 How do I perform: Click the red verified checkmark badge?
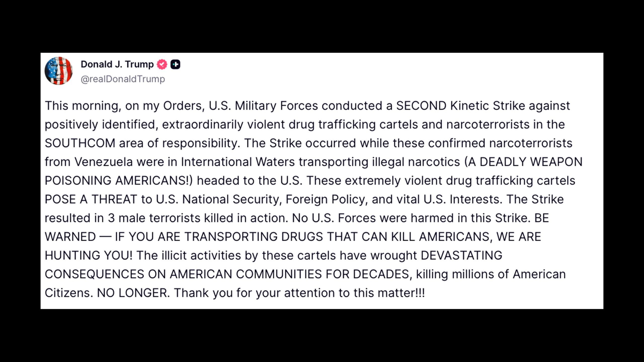pos(162,64)
